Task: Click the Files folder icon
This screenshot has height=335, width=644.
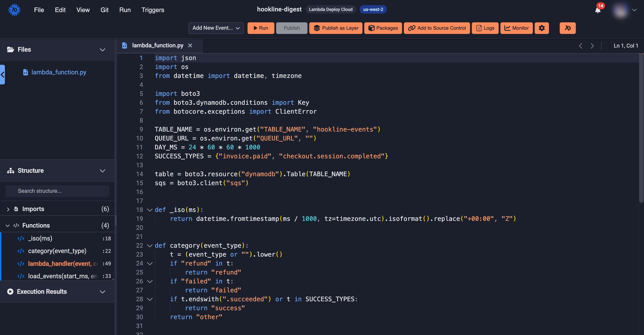Action: click(x=11, y=50)
